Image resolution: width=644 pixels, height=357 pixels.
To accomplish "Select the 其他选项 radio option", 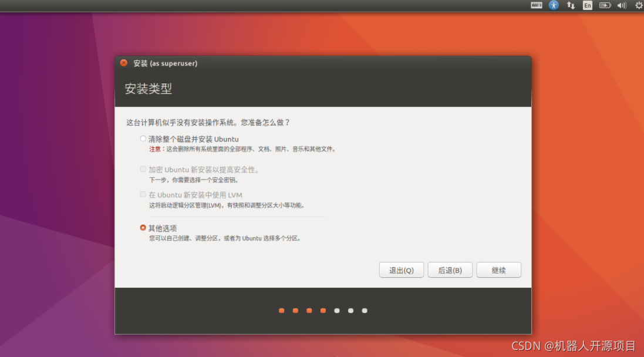I will 143,228.
